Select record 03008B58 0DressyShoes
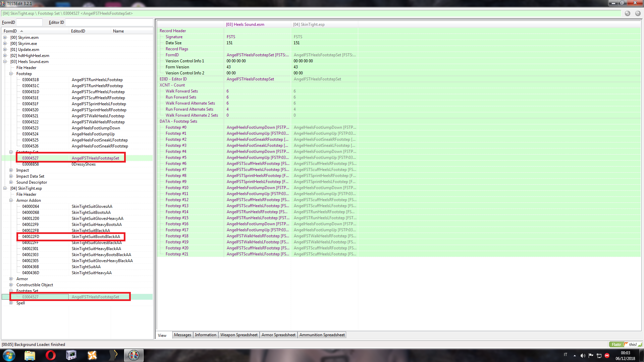The height and width of the screenshot is (362, 644). 77,164
